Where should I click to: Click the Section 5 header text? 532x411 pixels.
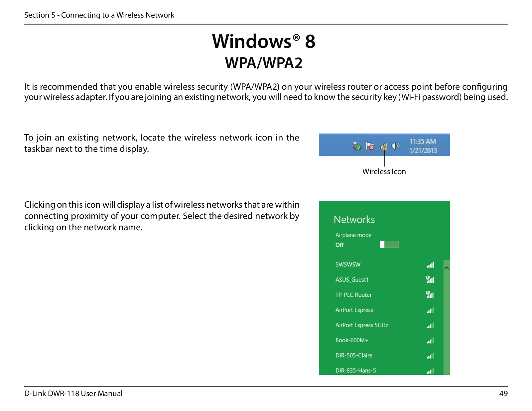click(99, 15)
